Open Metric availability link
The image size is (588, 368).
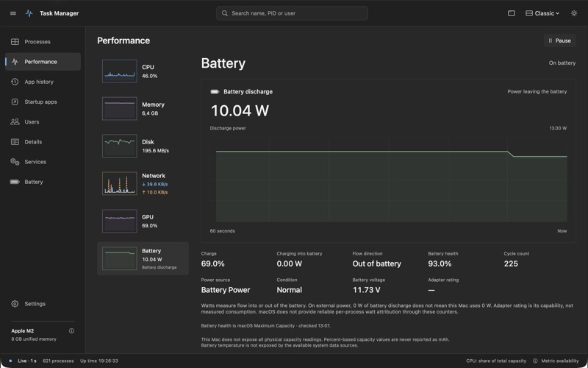click(560, 361)
